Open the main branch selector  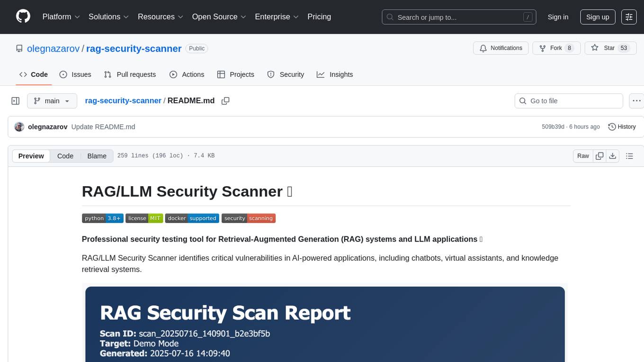(x=52, y=101)
